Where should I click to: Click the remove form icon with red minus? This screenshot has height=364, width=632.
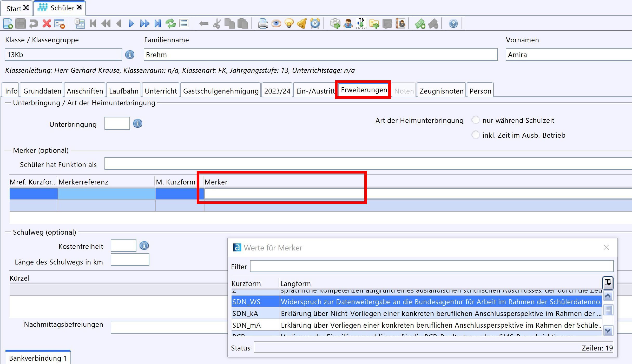tap(60, 24)
